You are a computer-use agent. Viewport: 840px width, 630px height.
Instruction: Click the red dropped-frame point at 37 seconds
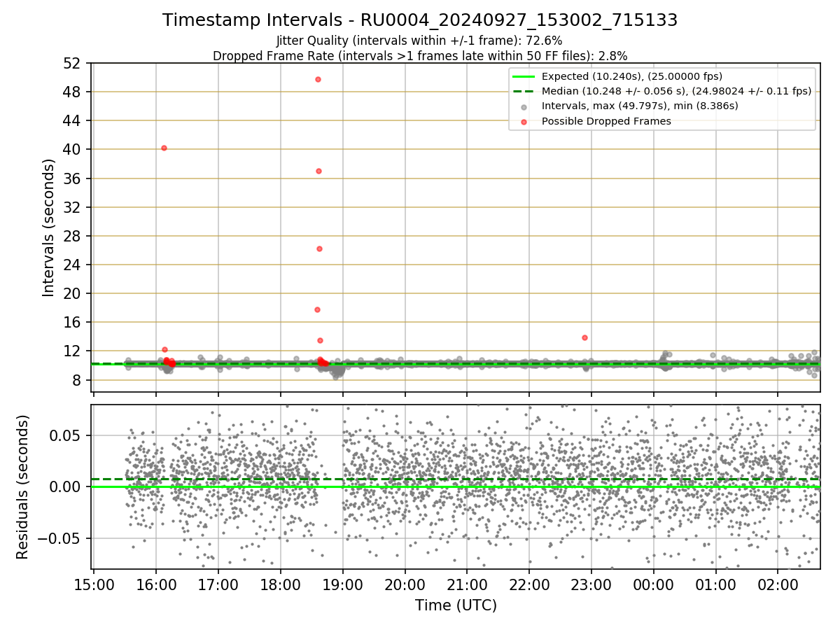(318, 171)
